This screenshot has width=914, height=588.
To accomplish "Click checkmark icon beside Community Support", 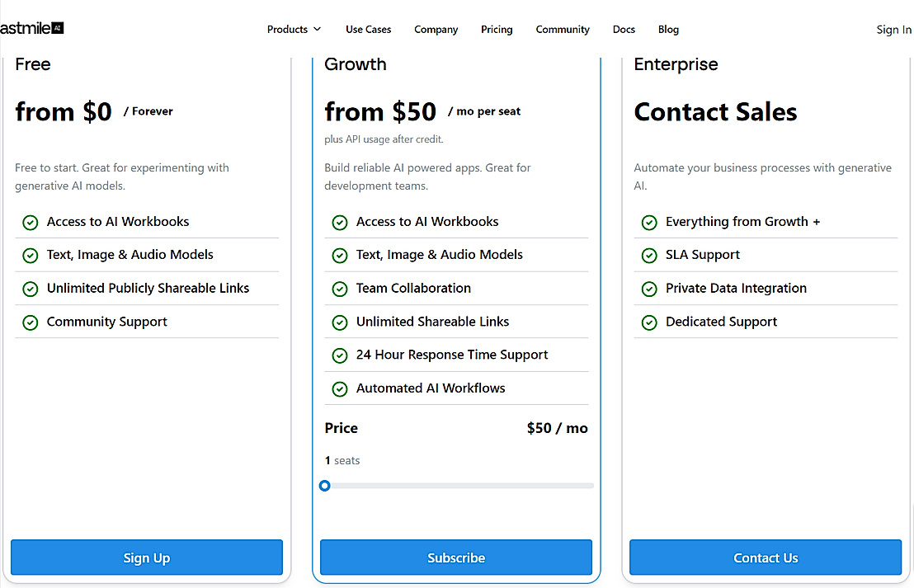I will (x=31, y=322).
